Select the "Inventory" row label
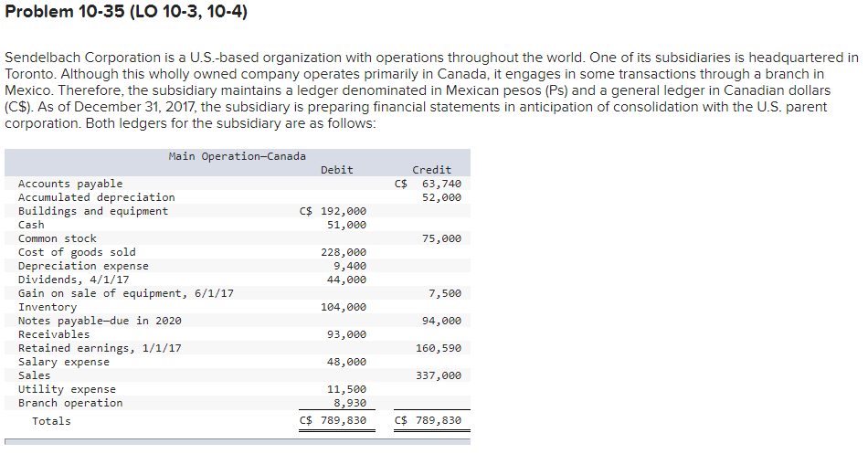This screenshot has width=868, height=454. click(x=48, y=307)
